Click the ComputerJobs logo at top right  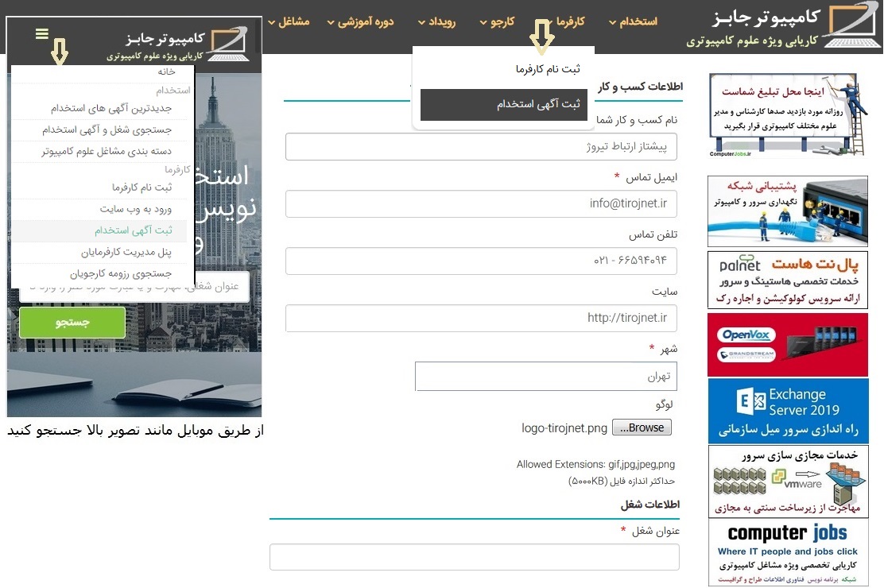pyautogui.click(x=783, y=26)
